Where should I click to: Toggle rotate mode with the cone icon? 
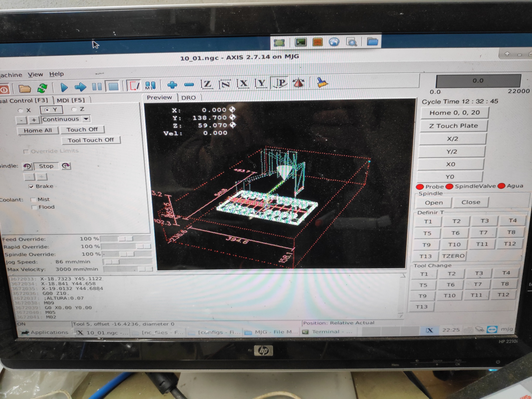tap(299, 83)
